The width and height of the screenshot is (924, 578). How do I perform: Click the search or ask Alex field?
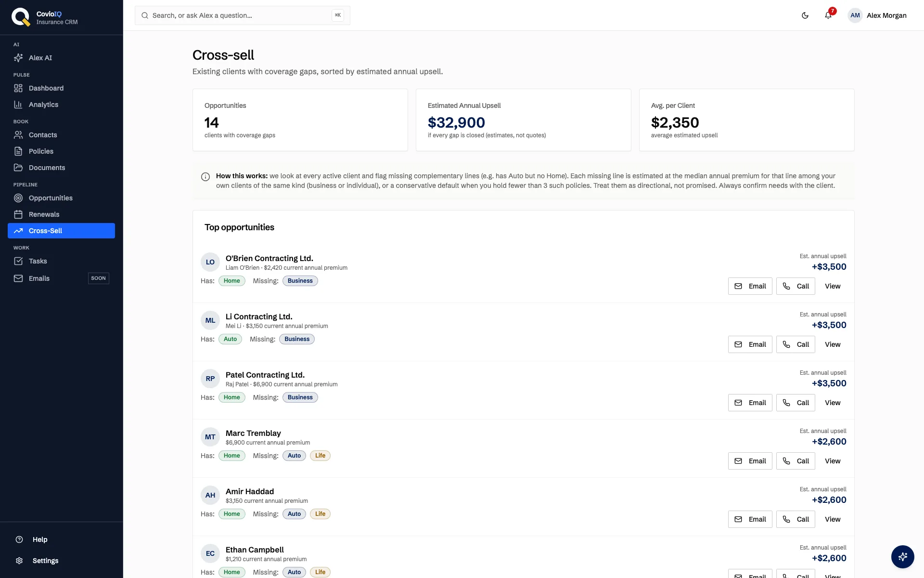click(x=242, y=15)
